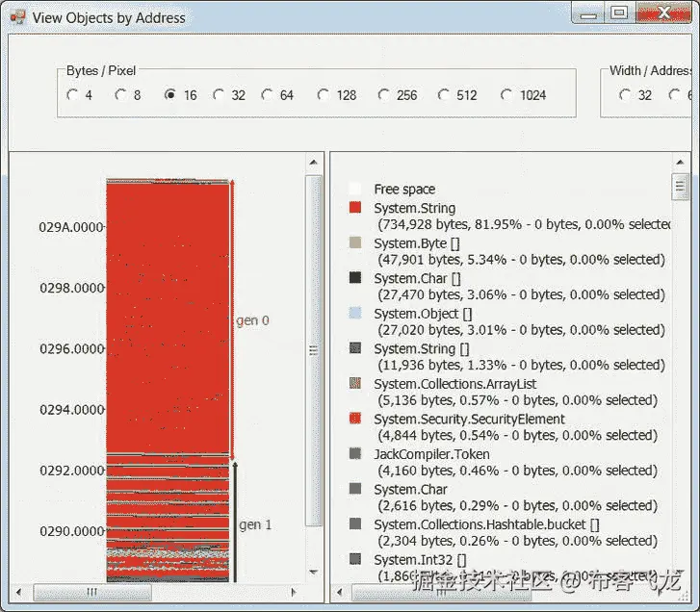Image resolution: width=700 pixels, height=612 pixels.
Task: Click the System.Object [] light blue swatch
Action: pos(355,313)
